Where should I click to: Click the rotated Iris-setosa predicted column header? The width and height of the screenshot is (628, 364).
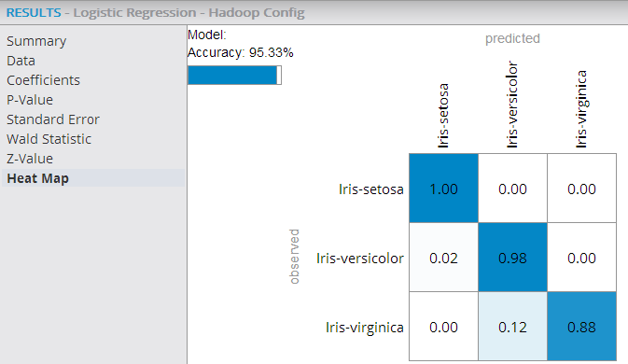tap(443, 116)
